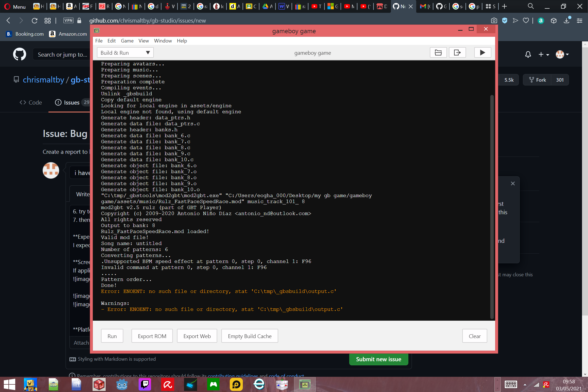Open the Build & Run view dropdown

[125, 53]
